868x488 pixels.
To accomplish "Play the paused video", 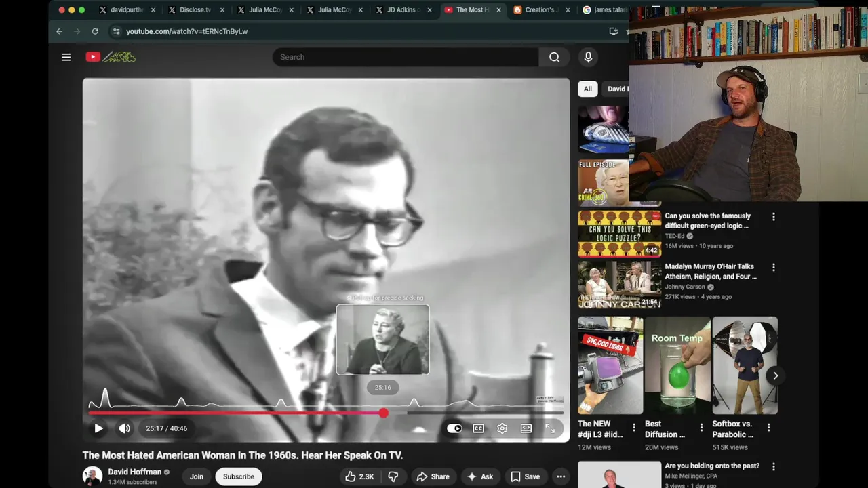I will pos(98,428).
